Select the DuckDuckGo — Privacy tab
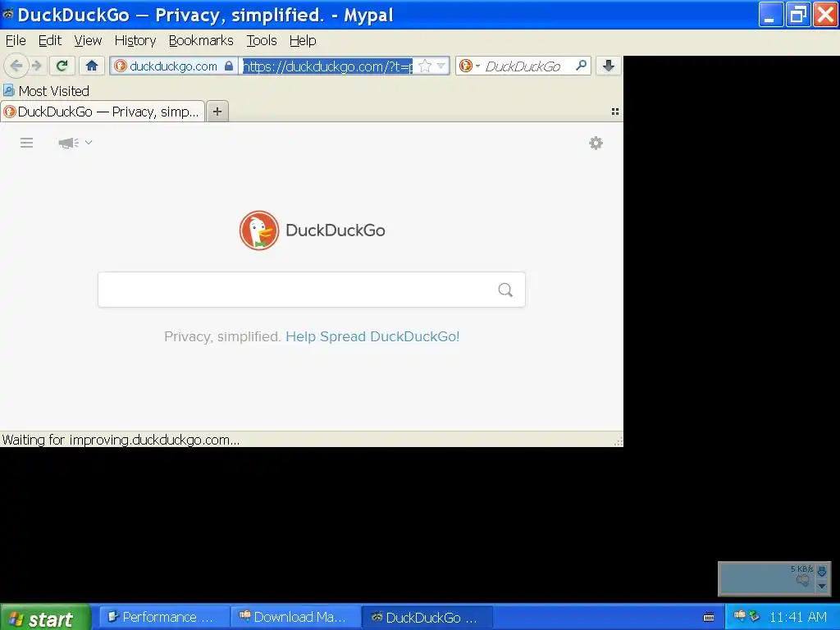Image resolution: width=840 pixels, height=630 pixels. click(x=103, y=112)
